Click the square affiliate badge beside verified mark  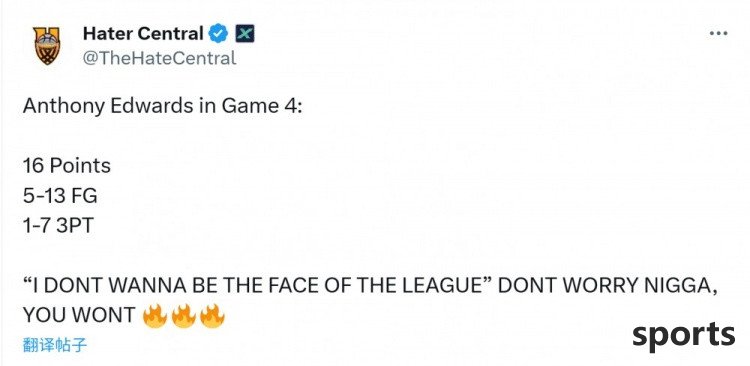tap(245, 33)
